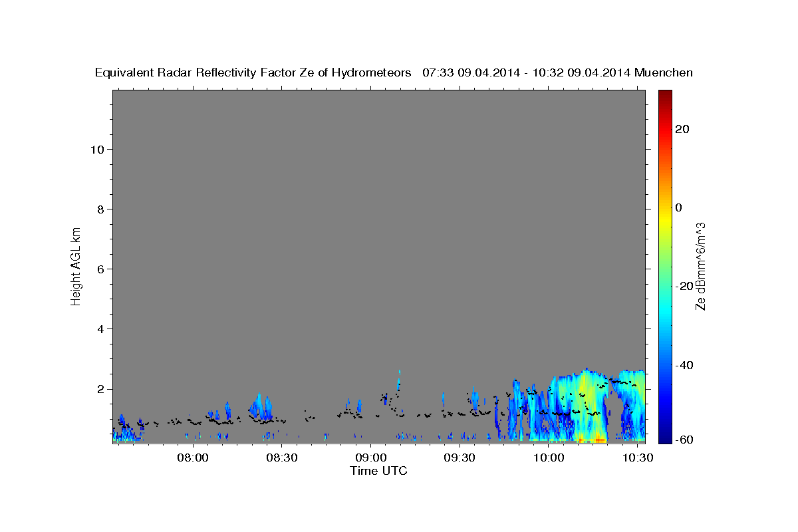
Task: Click the blue echo spike near 09:10
Action: [399, 381]
